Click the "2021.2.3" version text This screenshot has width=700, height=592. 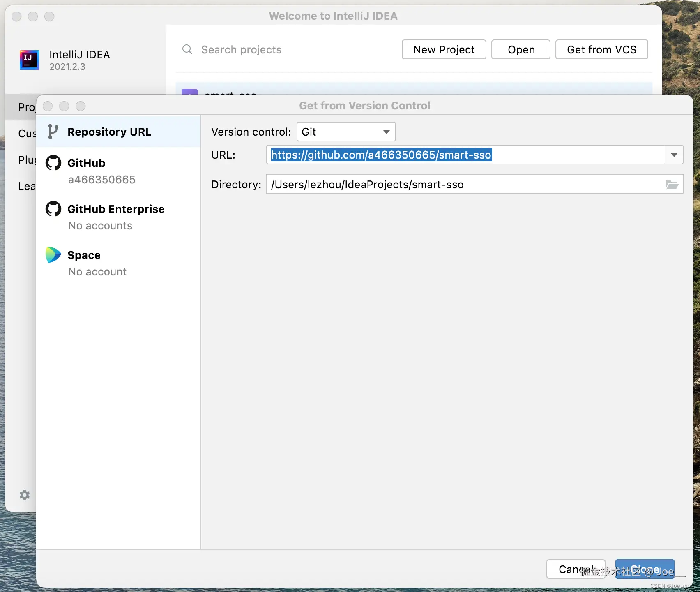[x=67, y=67]
